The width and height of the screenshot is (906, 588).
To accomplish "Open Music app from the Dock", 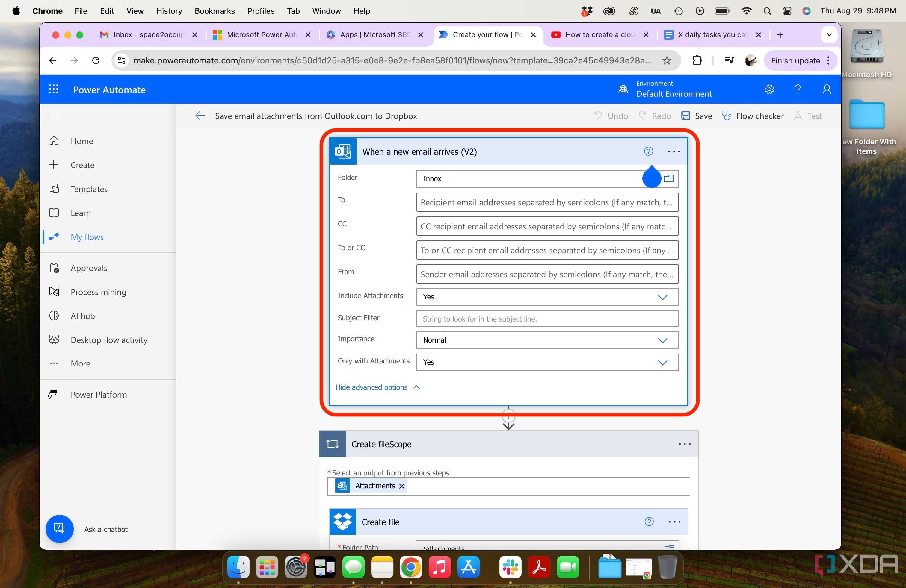I will 439,567.
